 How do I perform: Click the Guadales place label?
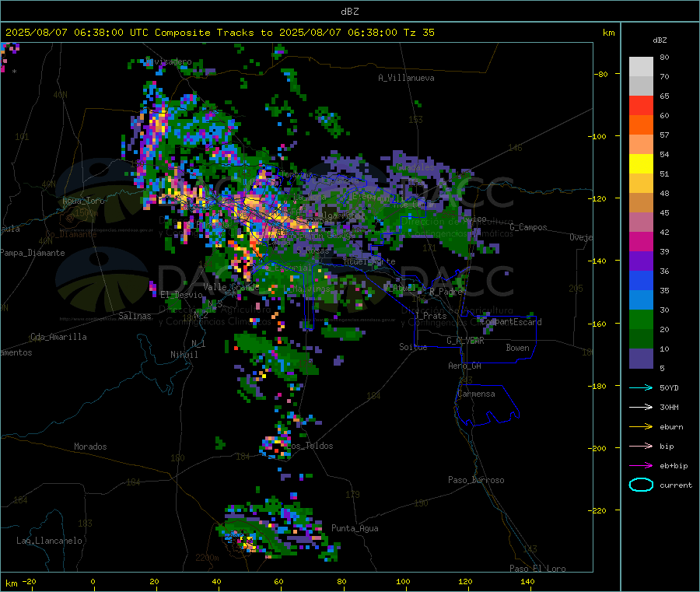click(x=415, y=167)
